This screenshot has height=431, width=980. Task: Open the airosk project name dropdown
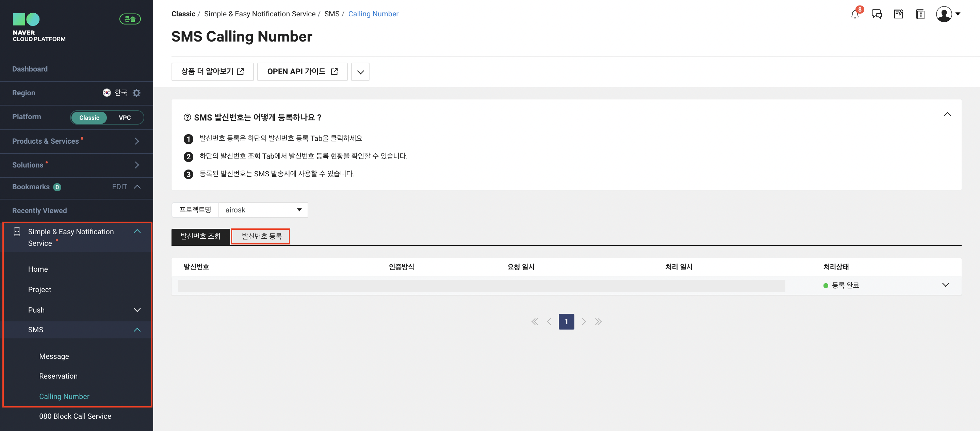(x=263, y=210)
